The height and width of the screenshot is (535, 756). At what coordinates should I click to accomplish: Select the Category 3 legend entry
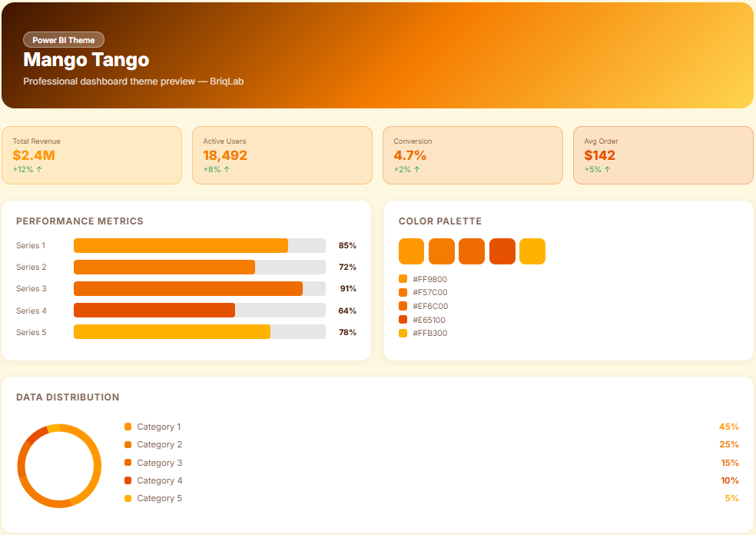[x=159, y=463]
